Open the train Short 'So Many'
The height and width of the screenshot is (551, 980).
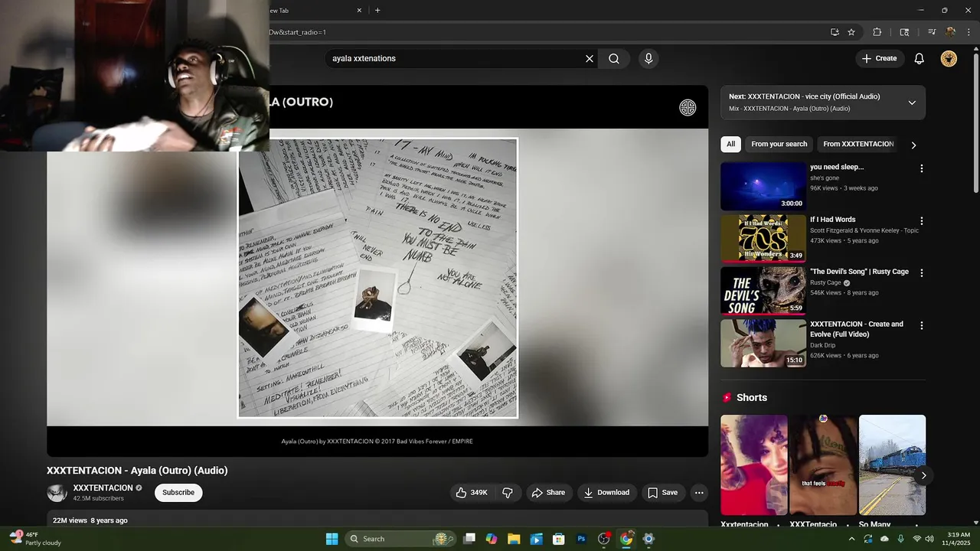click(x=892, y=465)
